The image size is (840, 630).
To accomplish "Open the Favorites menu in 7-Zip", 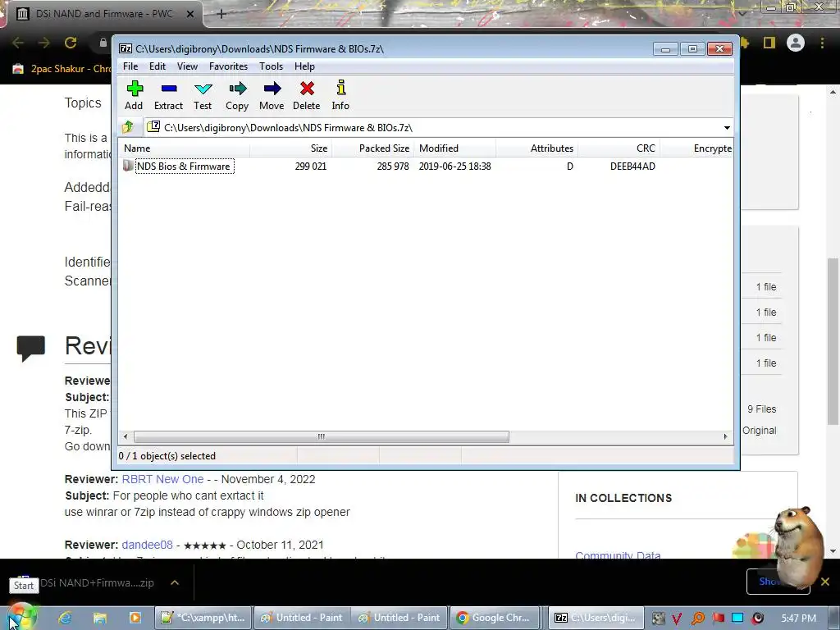I will [x=228, y=66].
